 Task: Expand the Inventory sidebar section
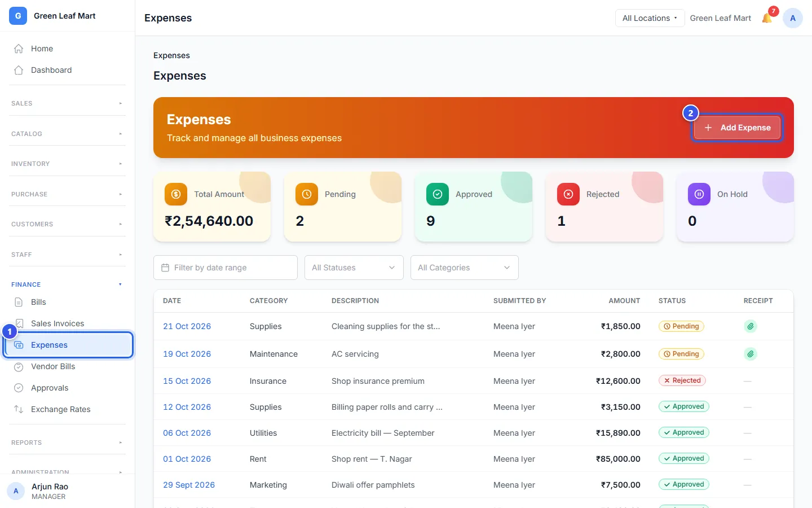(67, 164)
